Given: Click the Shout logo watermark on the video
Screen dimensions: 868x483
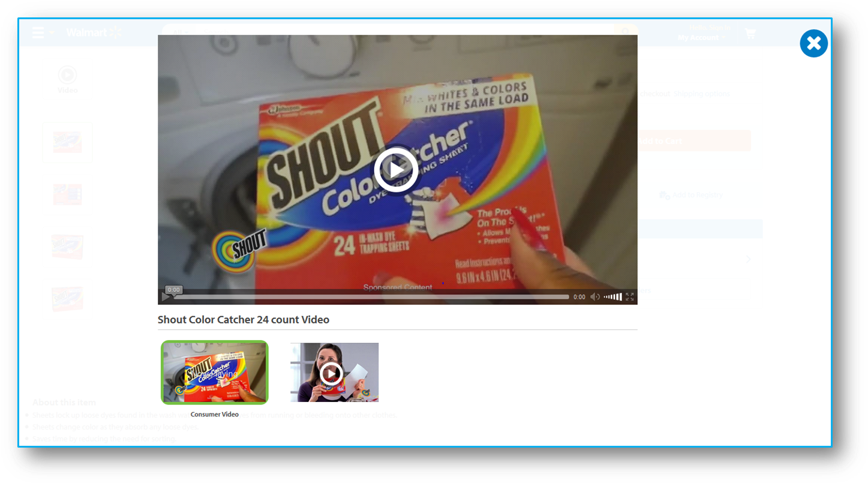Looking at the screenshot, I should tap(239, 250).
